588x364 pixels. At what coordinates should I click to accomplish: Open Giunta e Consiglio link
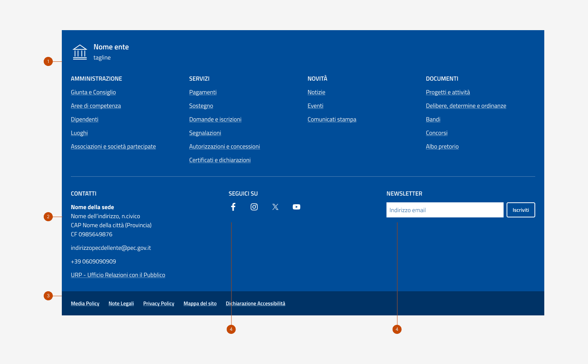click(93, 92)
